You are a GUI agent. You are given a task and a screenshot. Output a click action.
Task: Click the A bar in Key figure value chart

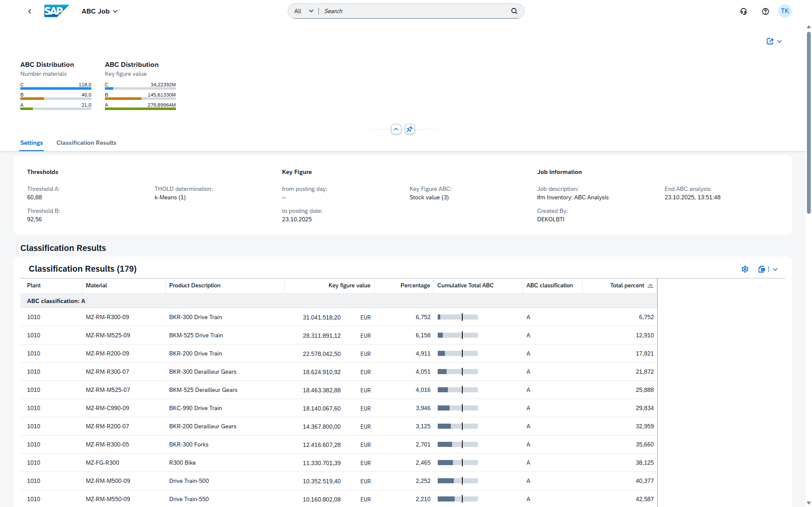[140, 109]
